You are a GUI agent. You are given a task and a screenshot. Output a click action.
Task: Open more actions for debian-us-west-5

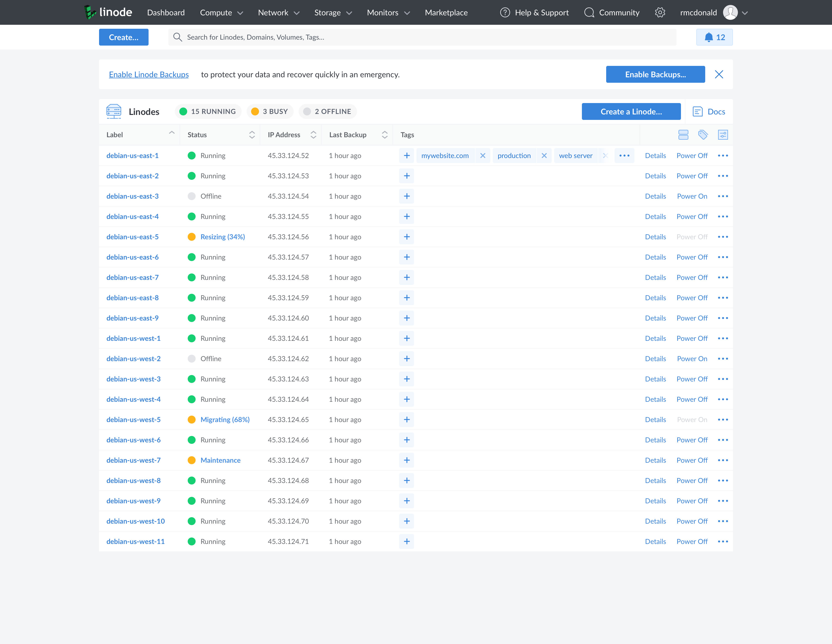pyautogui.click(x=723, y=420)
